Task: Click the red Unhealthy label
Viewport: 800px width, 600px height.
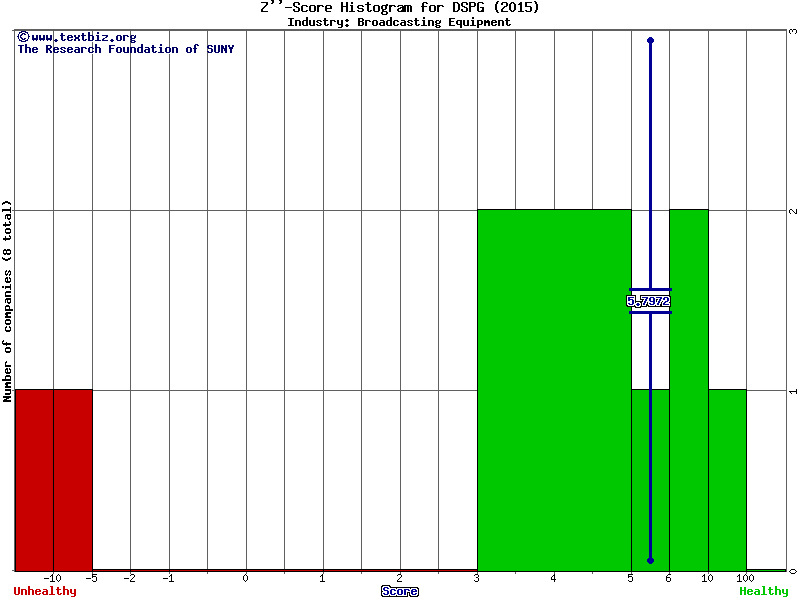Action: coord(46,591)
